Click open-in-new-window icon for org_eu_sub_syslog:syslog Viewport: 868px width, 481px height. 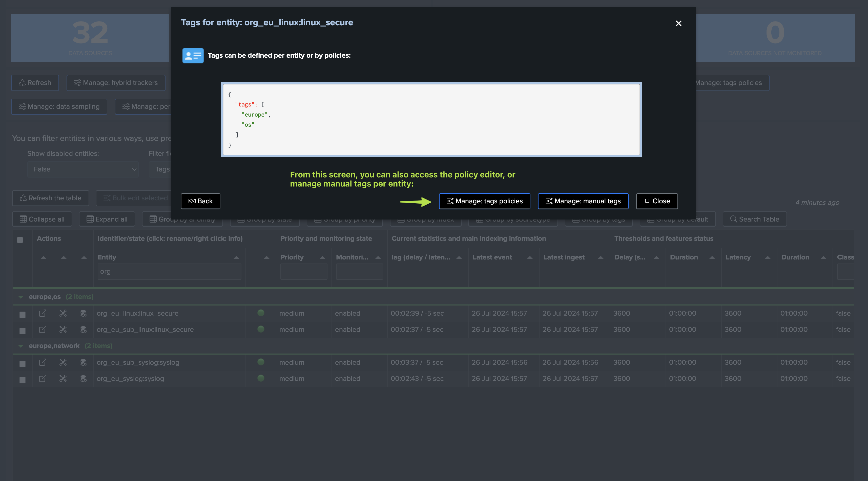(x=43, y=362)
